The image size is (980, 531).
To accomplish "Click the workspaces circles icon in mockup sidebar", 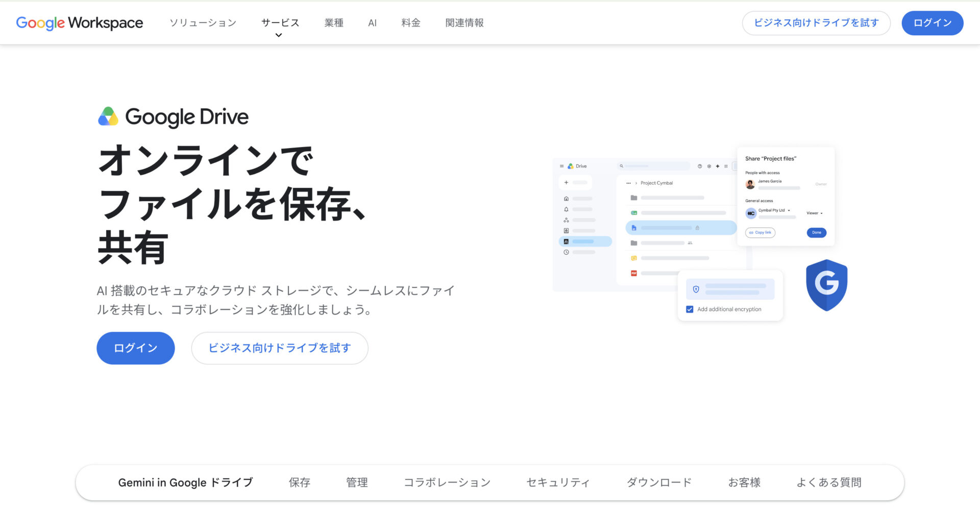I will coord(566,220).
